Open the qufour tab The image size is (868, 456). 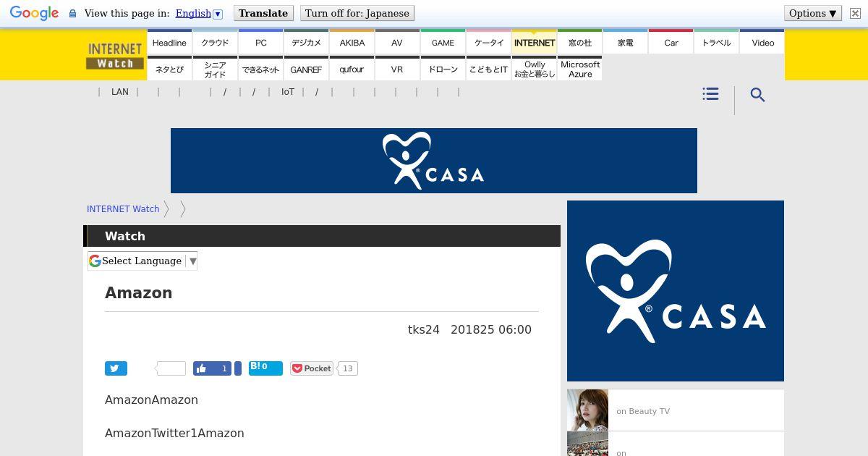tap(352, 69)
